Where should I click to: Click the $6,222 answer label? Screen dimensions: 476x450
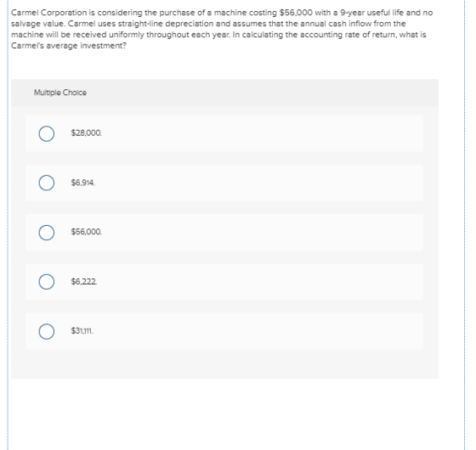pos(84,282)
